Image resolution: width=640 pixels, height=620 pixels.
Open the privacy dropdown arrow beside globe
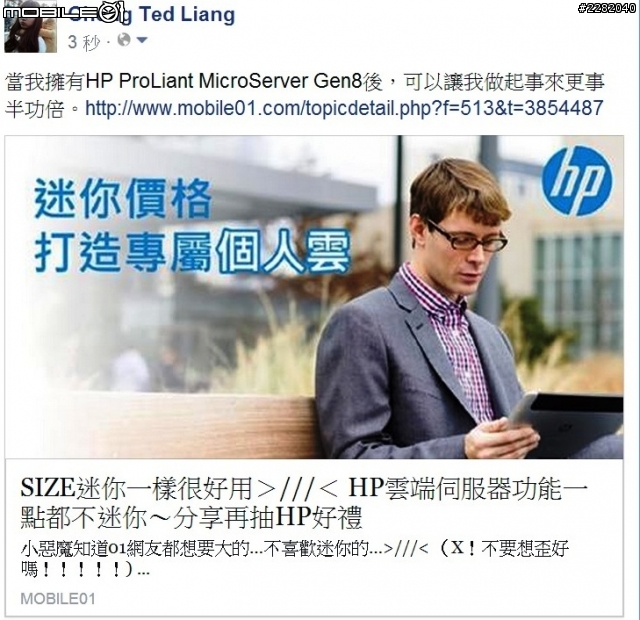click(142, 40)
